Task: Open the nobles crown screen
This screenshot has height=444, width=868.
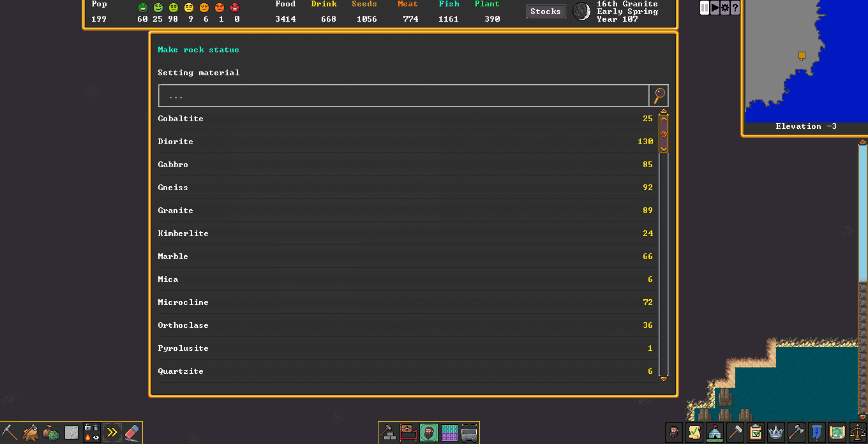Action: (775, 433)
